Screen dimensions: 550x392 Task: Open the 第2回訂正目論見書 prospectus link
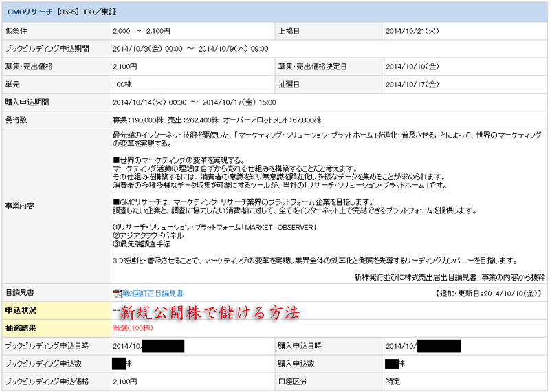[x=153, y=294]
